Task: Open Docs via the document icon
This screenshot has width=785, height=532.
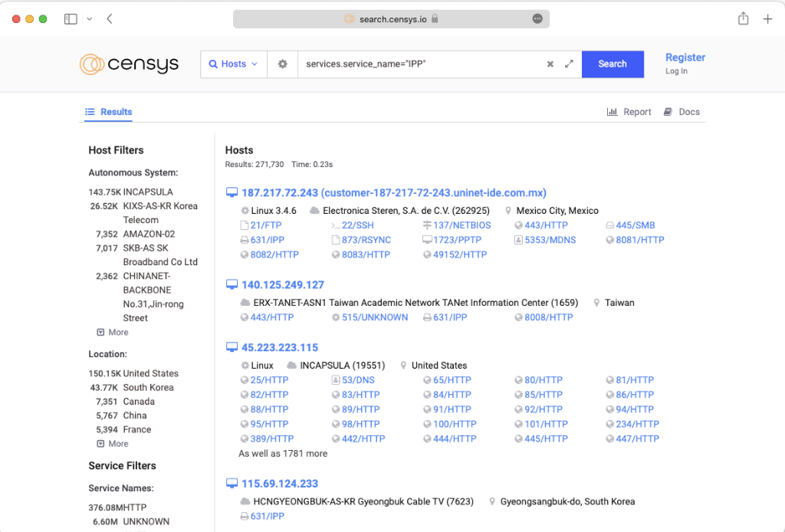Action: pos(669,111)
